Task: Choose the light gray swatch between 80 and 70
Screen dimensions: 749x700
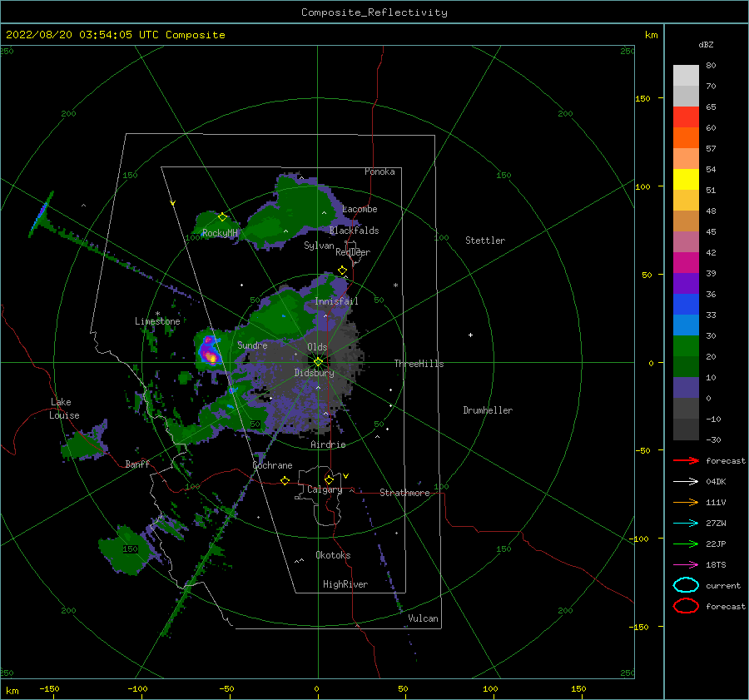Action: pos(686,76)
